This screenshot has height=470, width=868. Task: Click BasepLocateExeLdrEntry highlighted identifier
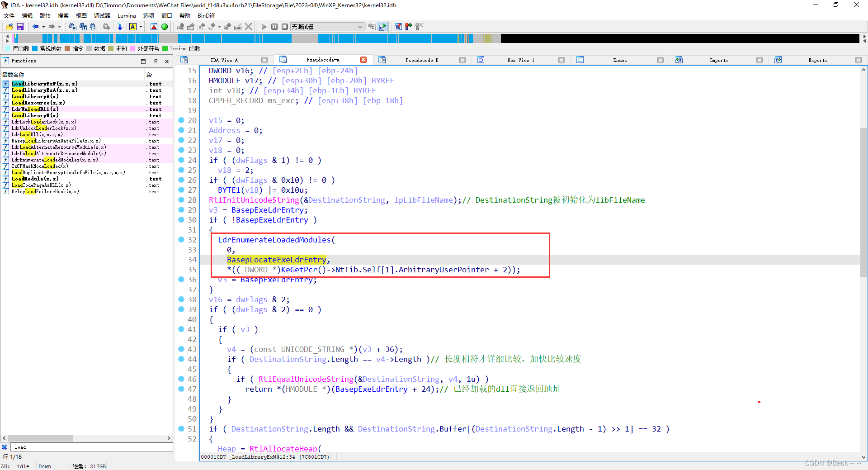click(x=277, y=260)
